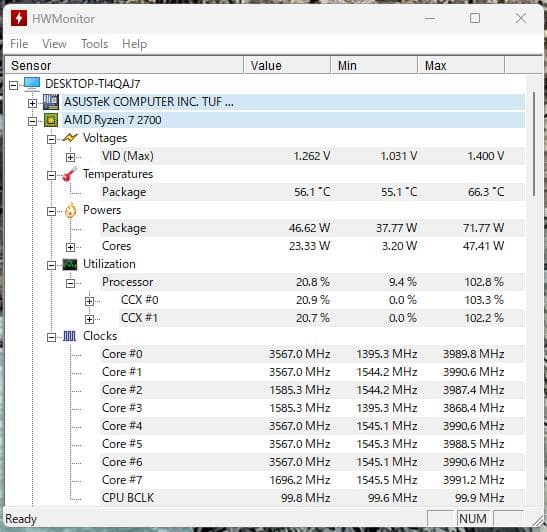
Task: Click the Temperatures thermometer icon
Action: (69, 174)
